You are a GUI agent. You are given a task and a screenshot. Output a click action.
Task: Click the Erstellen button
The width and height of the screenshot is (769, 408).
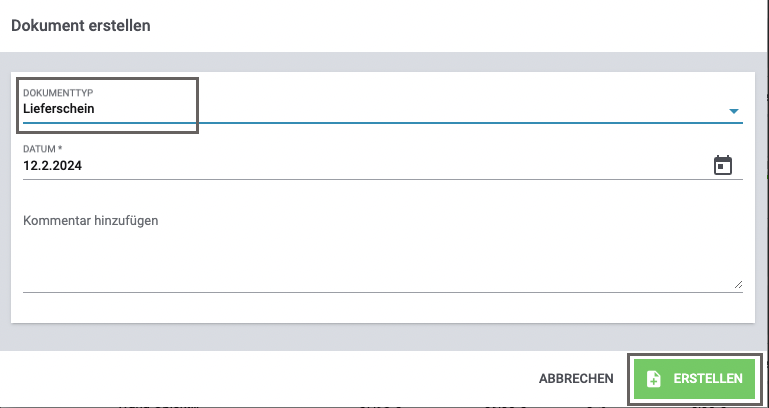pos(693,378)
